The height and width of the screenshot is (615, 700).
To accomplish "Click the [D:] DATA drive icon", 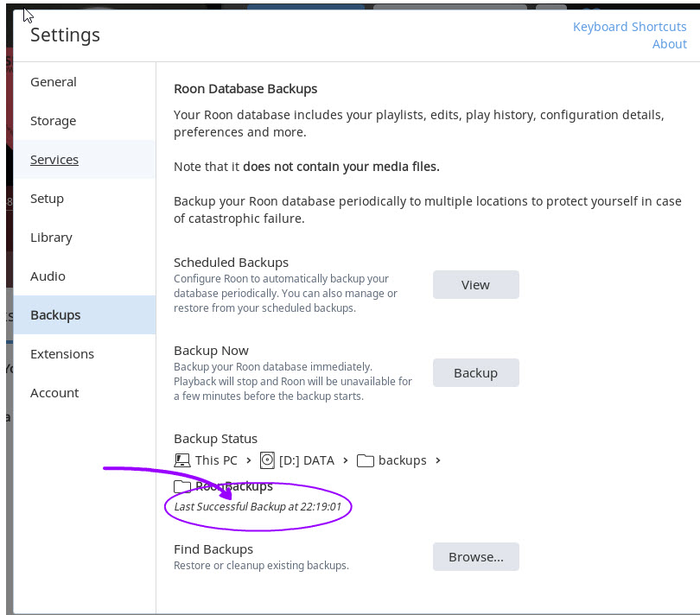I will click(x=267, y=460).
